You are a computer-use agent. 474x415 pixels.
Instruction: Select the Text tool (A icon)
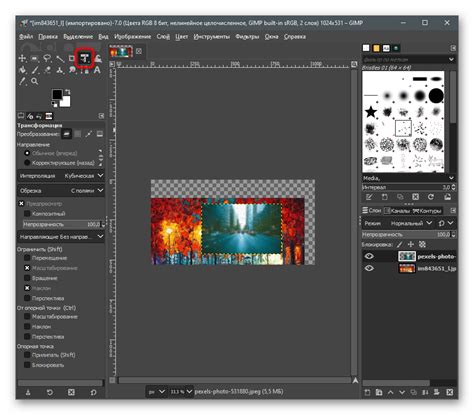pyautogui.click(x=97, y=70)
